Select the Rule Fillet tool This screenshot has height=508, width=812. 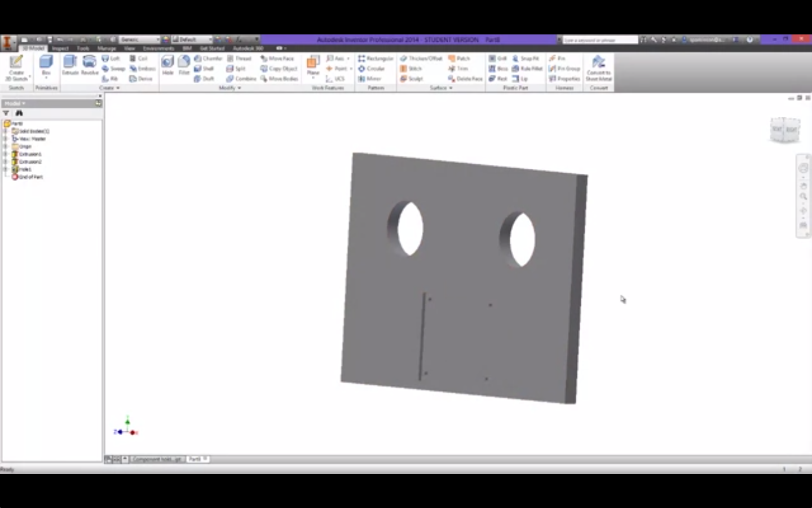(x=527, y=69)
